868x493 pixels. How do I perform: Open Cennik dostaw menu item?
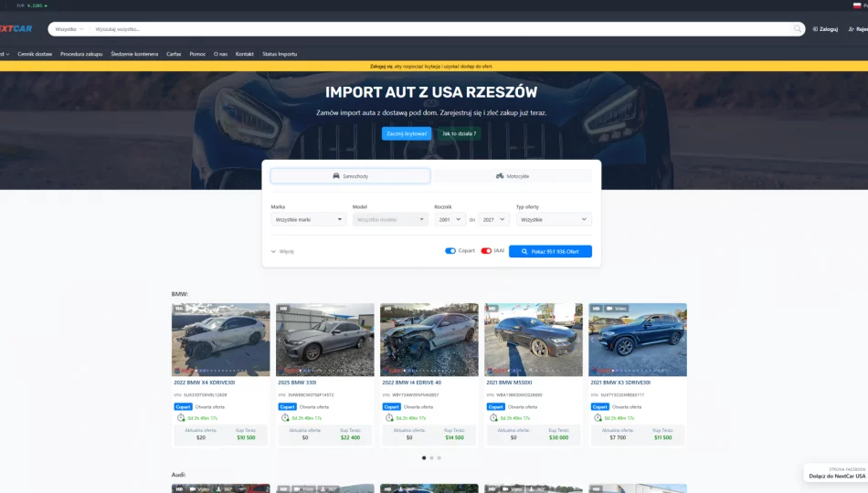[x=35, y=54]
